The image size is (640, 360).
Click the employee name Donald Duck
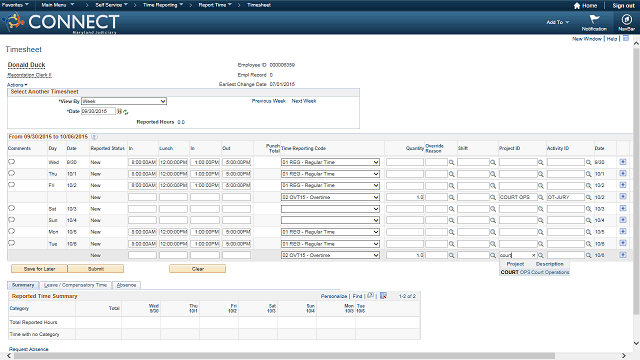pos(27,64)
